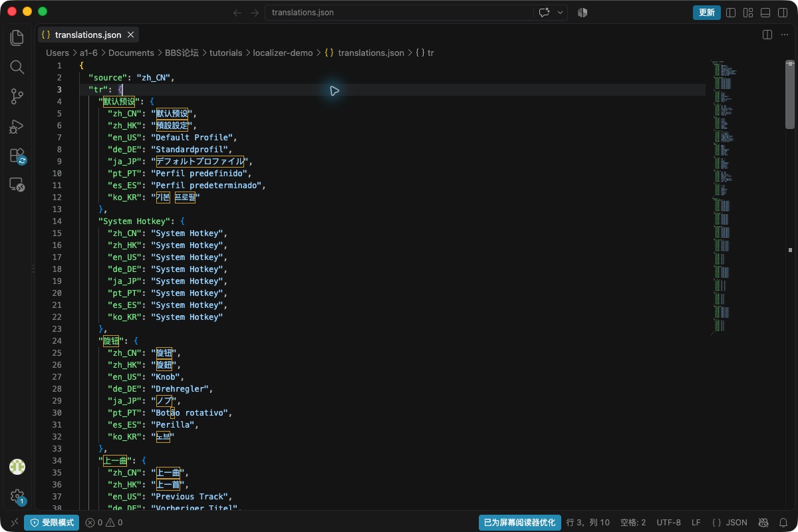Click line number 24 in the gutter
The image size is (798, 532).
57,341
